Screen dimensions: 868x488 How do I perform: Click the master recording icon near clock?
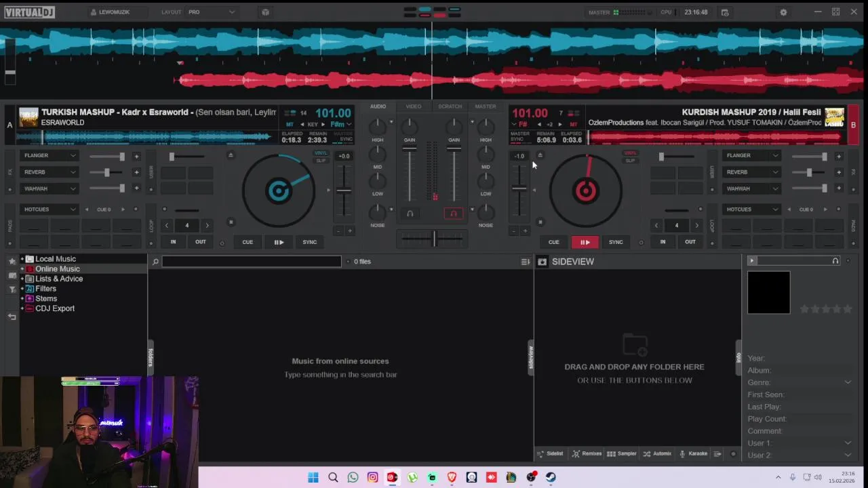click(x=725, y=12)
